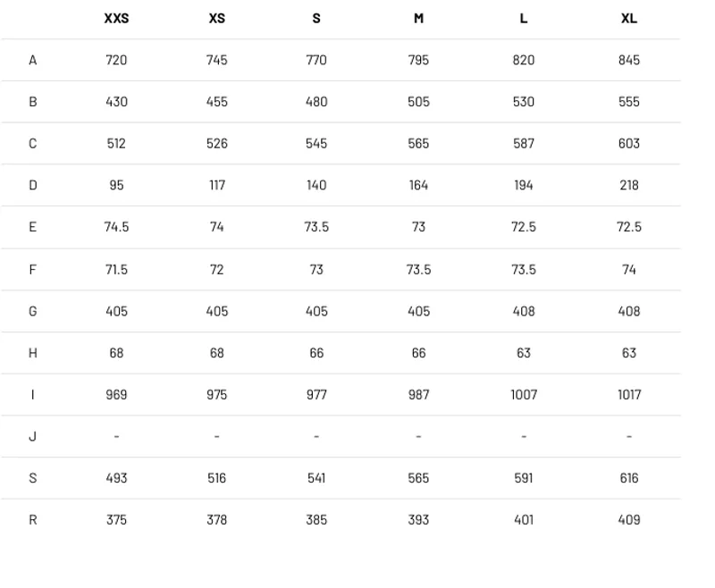Select the M size column header

[418, 18]
